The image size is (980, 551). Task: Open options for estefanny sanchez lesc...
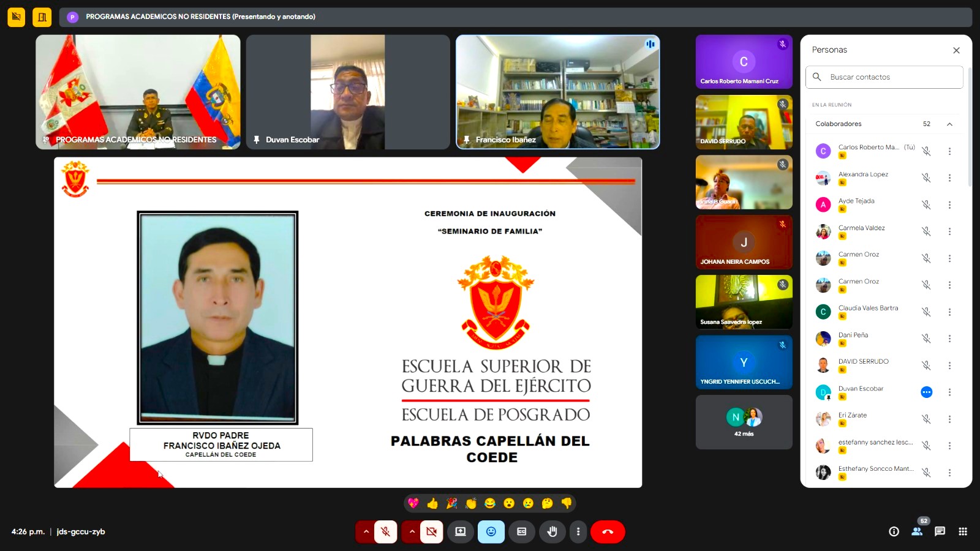[949, 446]
